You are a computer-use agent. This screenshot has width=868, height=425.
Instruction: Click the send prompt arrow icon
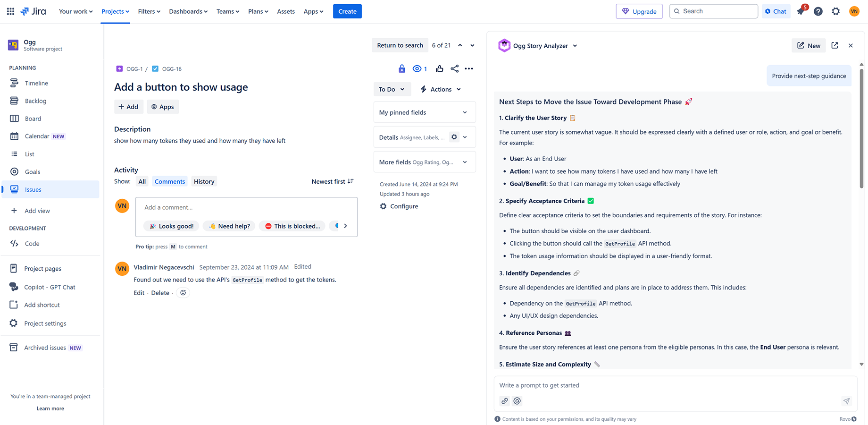point(846,401)
